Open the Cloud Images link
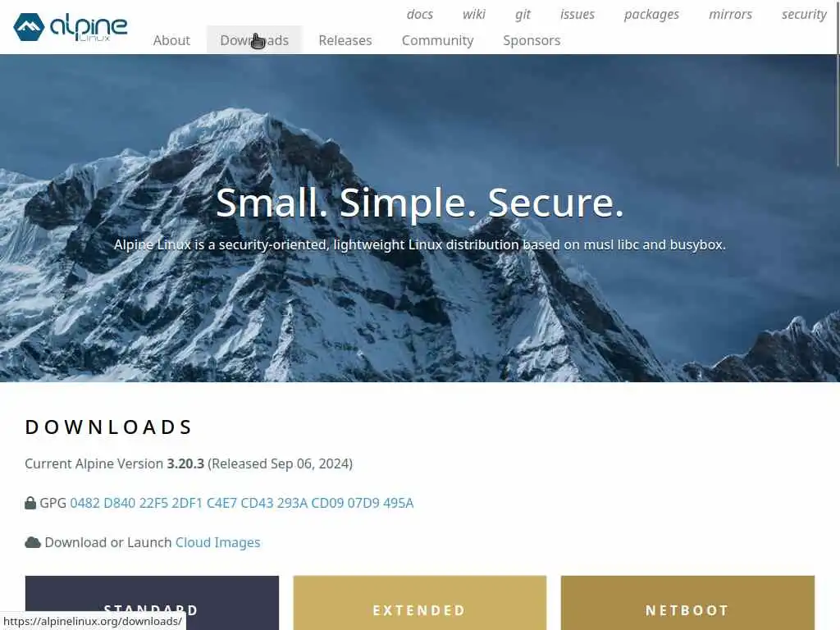Image resolution: width=840 pixels, height=630 pixels. (217, 542)
